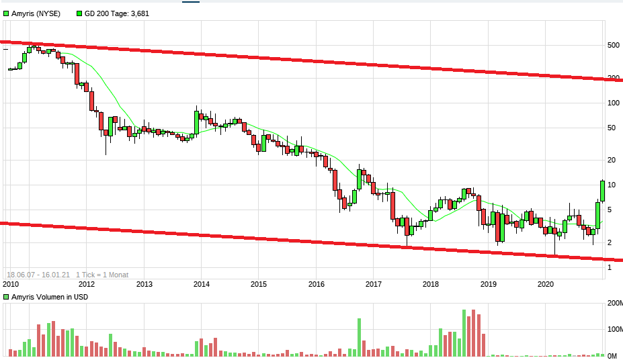623x364 pixels.
Task: Click the dark blue tab indicator at top
Action: pos(191,1)
